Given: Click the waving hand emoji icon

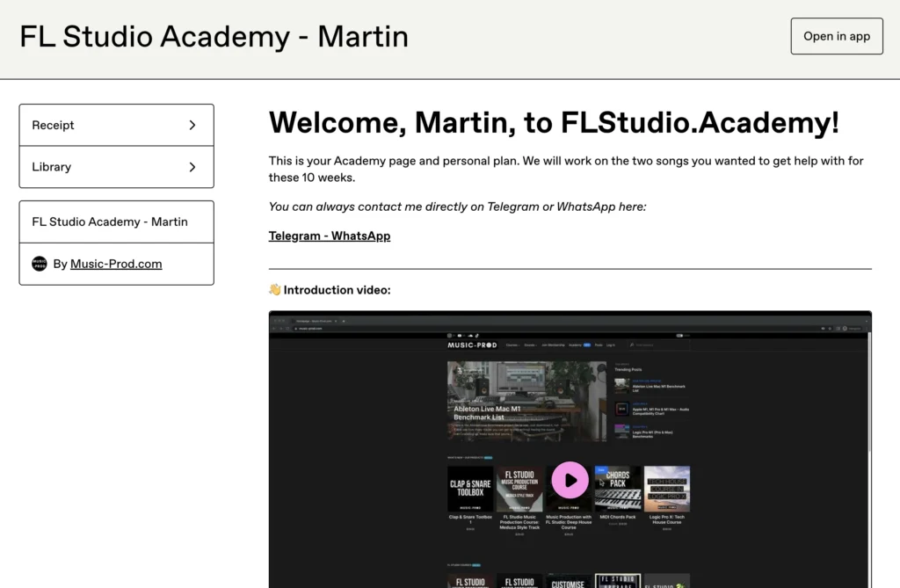Looking at the screenshot, I should point(275,290).
